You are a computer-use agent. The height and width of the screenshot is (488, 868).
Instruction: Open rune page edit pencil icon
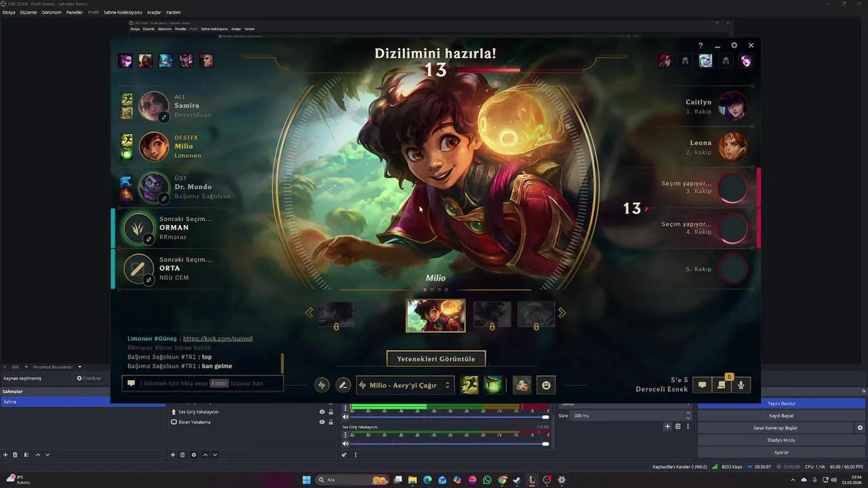pos(343,385)
